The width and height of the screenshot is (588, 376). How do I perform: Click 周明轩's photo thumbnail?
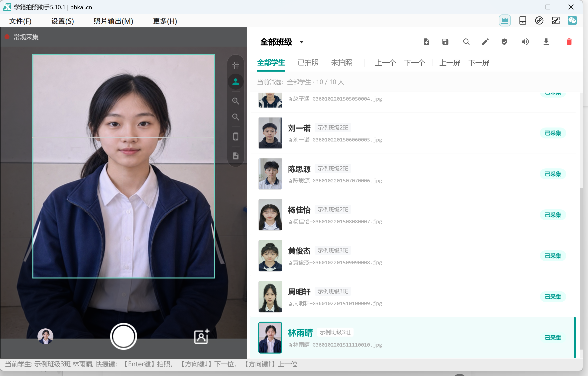(x=270, y=297)
